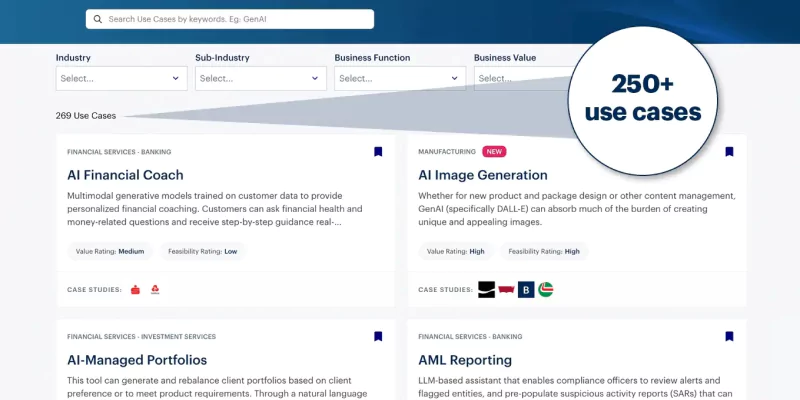Open the AI Financial Coach title
Image resolution: width=800 pixels, height=400 pixels.
point(125,175)
